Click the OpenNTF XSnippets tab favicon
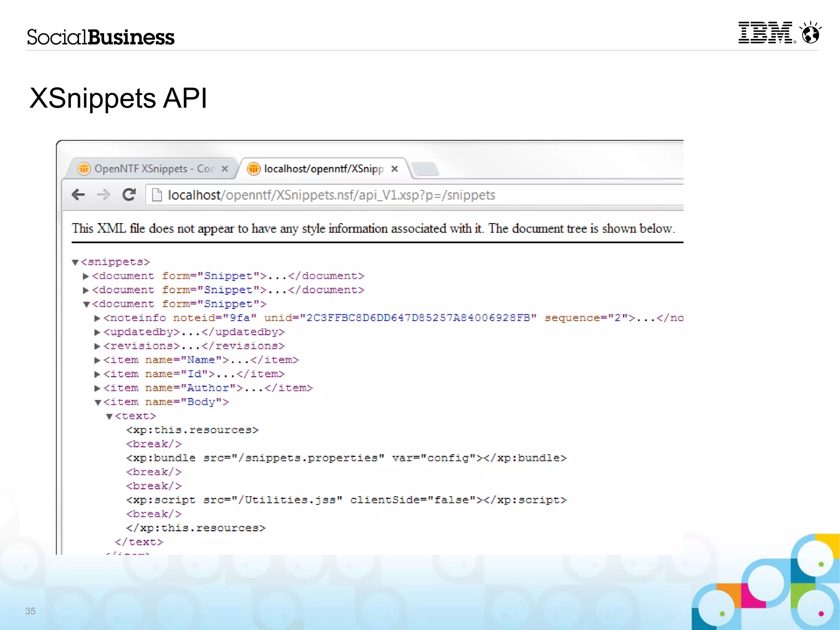840x630 pixels. coord(84,169)
